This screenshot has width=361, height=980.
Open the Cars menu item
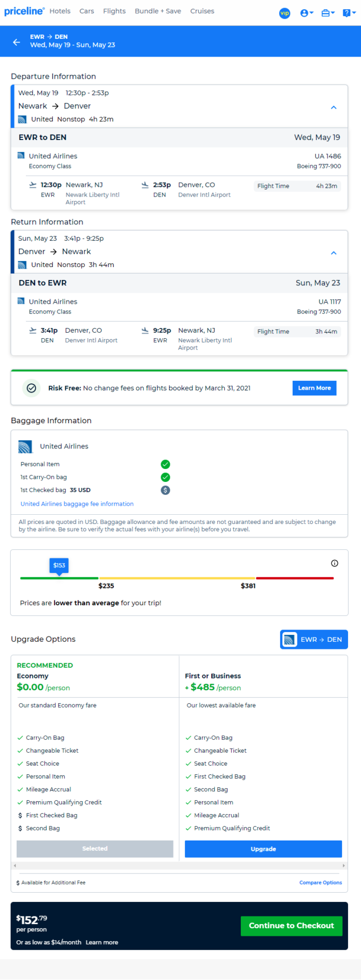click(x=87, y=11)
